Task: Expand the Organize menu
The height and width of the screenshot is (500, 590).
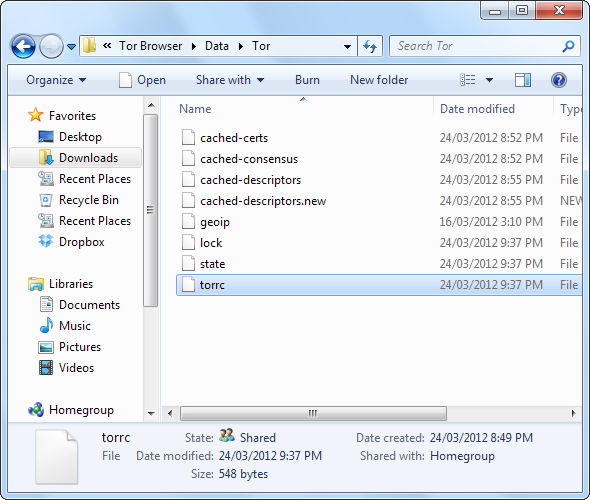Action: 56,80
